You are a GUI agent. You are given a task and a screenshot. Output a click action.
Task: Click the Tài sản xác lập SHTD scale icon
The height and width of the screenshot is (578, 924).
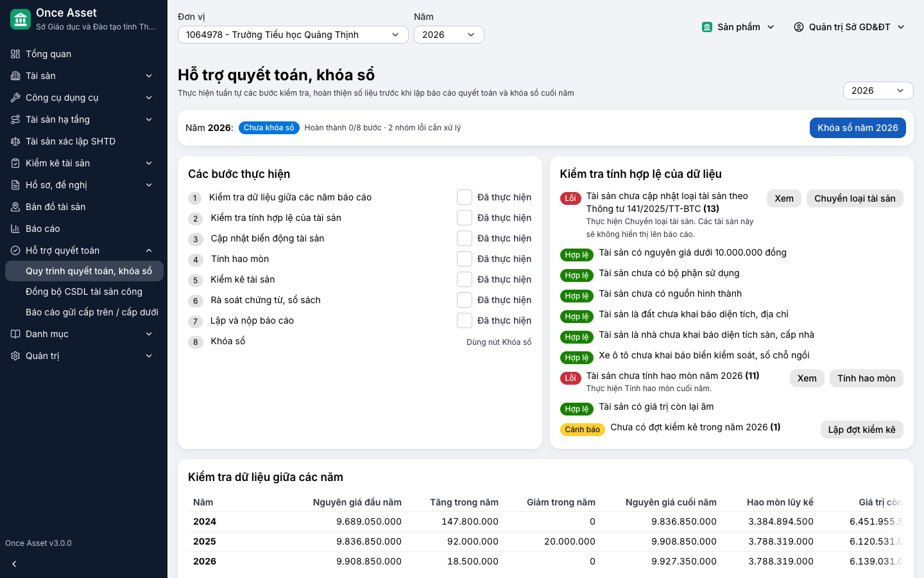[x=15, y=141]
